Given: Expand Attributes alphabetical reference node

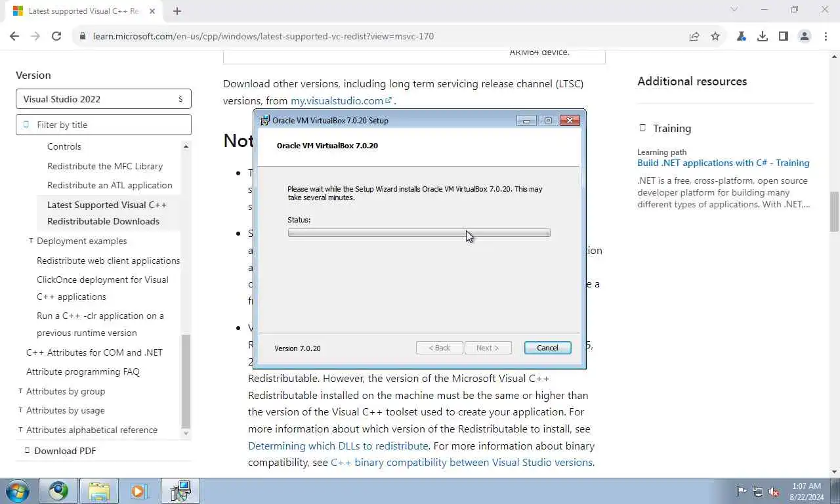Looking at the screenshot, I should tap(20, 430).
